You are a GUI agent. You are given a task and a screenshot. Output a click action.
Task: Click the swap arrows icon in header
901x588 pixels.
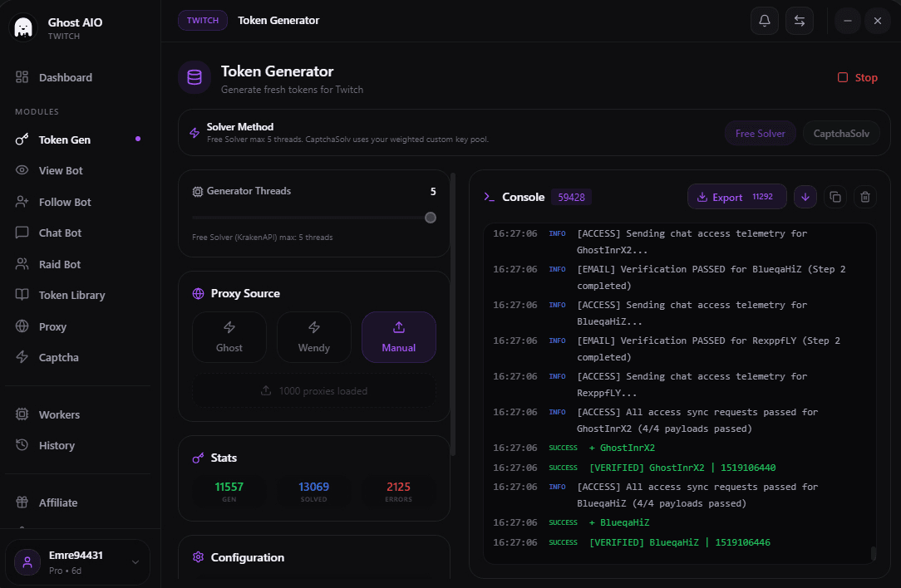800,21
